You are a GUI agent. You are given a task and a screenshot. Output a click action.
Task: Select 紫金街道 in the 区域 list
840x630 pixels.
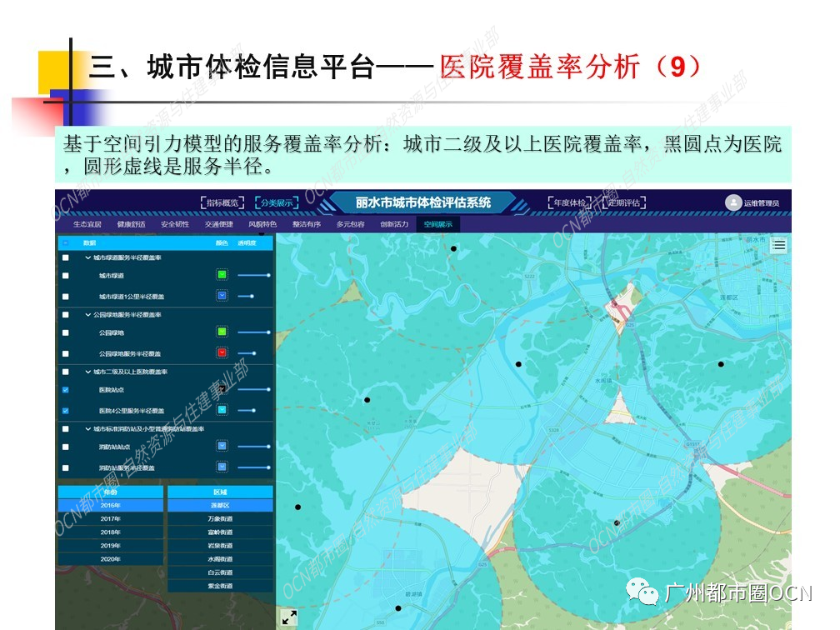[x=220, y=586]
